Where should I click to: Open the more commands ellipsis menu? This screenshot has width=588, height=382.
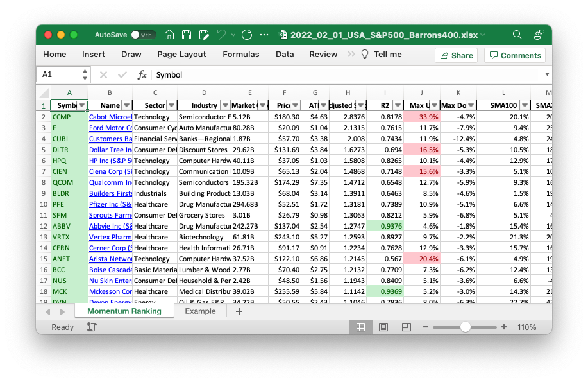click(x=264, y=35)
